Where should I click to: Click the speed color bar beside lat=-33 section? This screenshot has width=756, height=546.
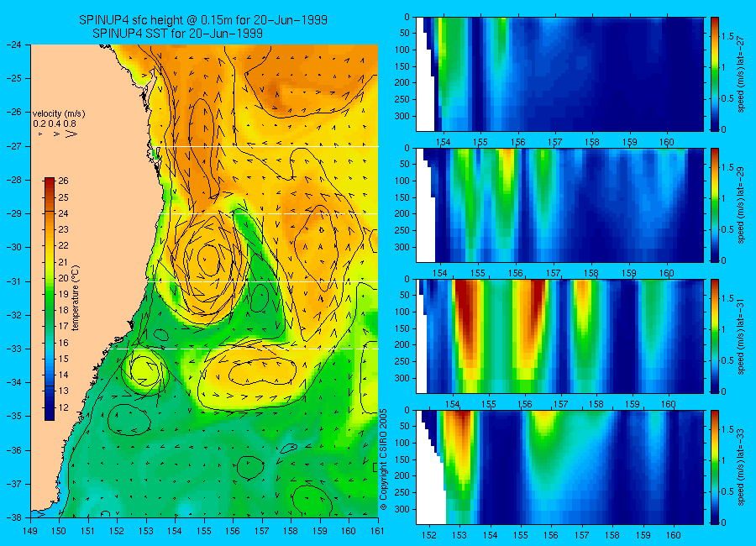(715, 467)
